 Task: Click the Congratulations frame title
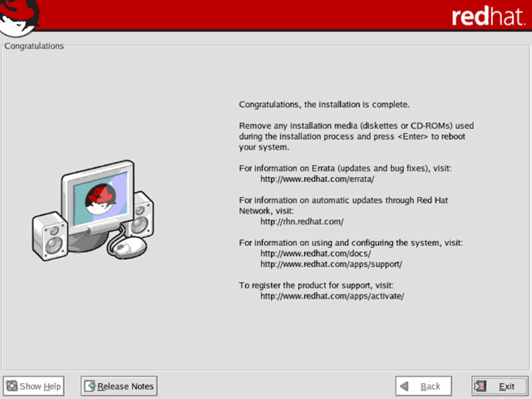pyautogui.click(x=34, y=46)
